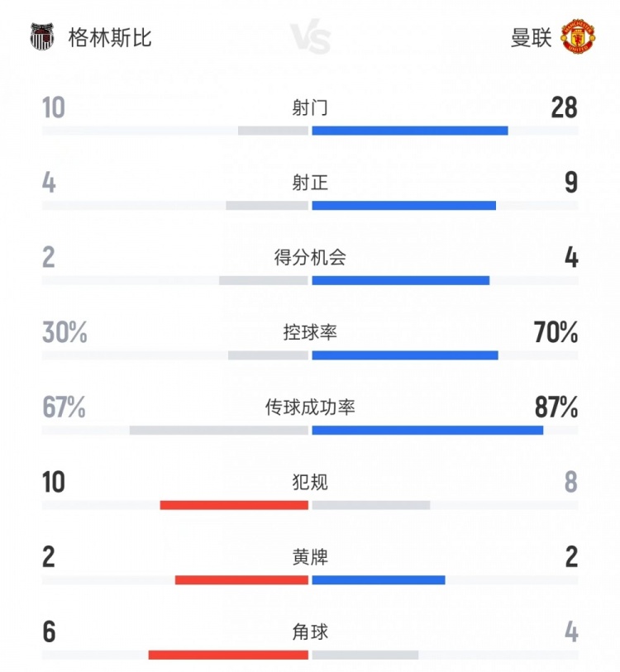Click Manchester United's 87% pass accuracy value

(556, 408)
